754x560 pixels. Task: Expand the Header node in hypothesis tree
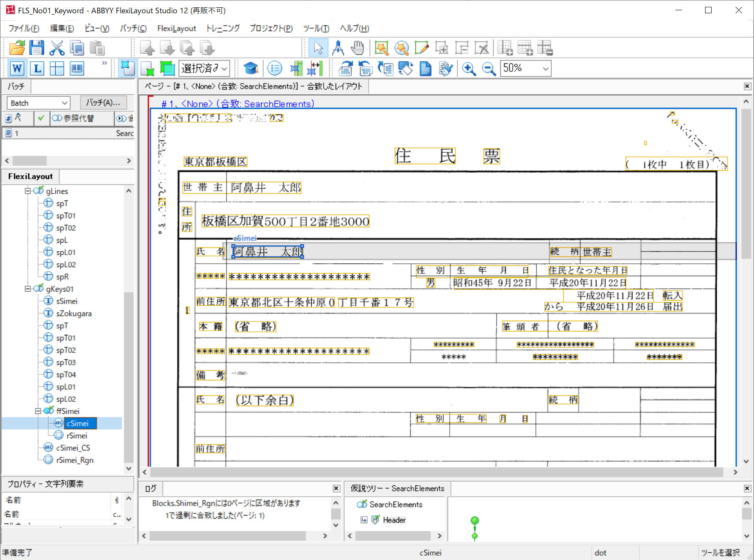[x=364, y=520]
